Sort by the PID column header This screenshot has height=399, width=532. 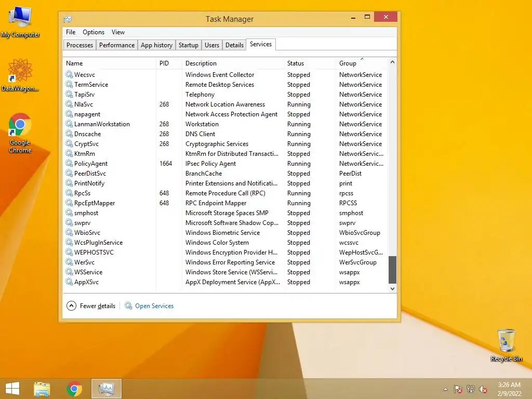coord(169,63)
